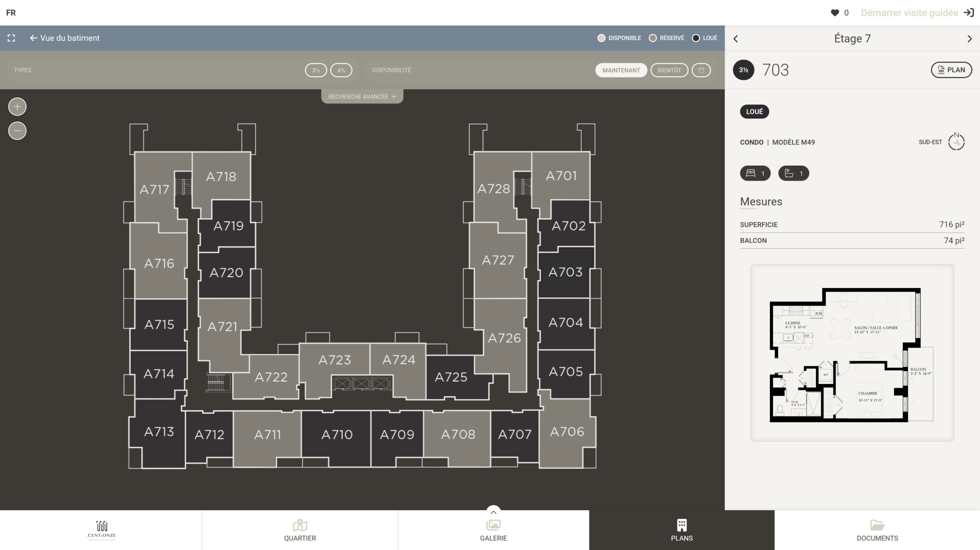Toggle fullscreen view icon

coord(11,38)
